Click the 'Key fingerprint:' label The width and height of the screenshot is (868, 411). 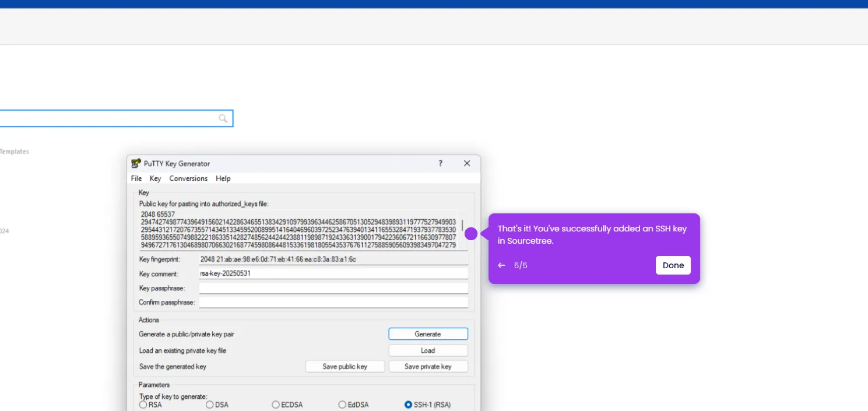tap(160, 259)
